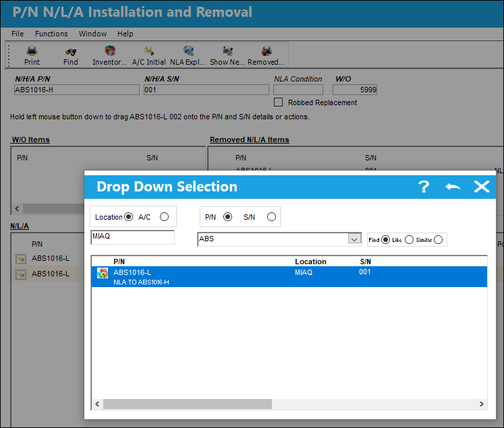Click the hand icon of the second N/L/A ABS1016-L row
Viewport: 504px width, 428px height.
(x=21, y=274)
